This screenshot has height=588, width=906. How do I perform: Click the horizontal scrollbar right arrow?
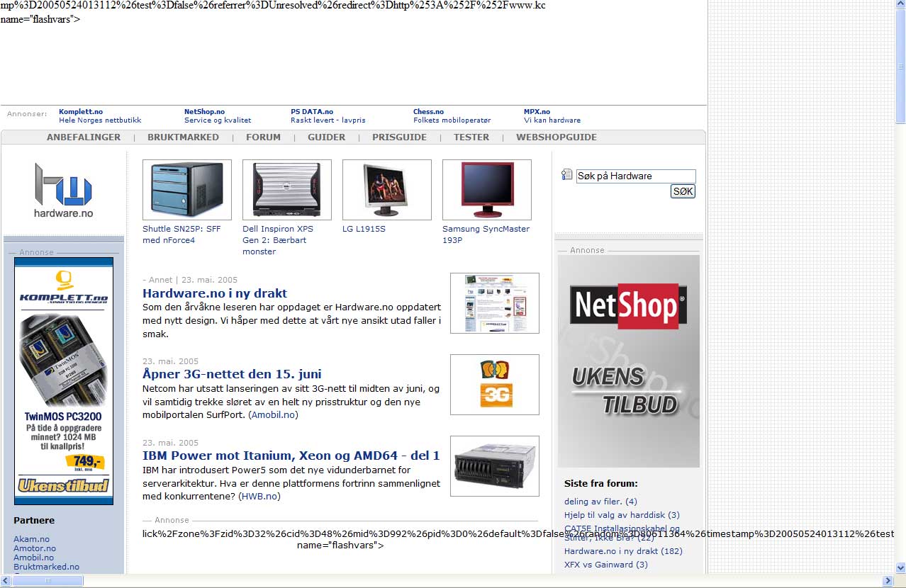[888, 581]
